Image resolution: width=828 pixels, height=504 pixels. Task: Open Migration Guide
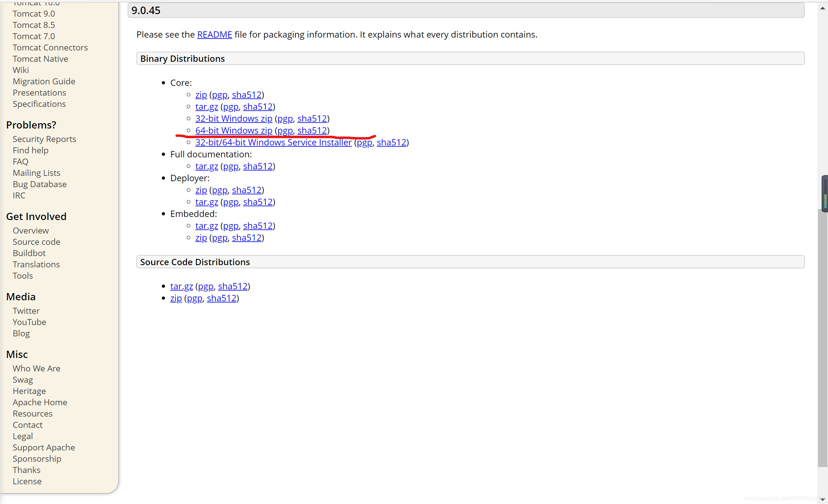(x=44, y=81)
